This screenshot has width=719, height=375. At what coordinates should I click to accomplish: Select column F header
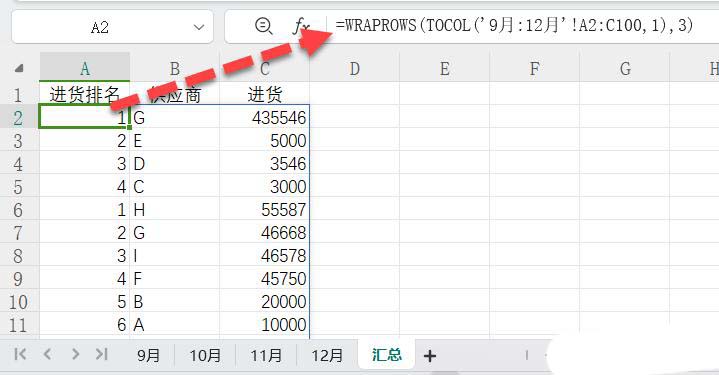point(534,68)
